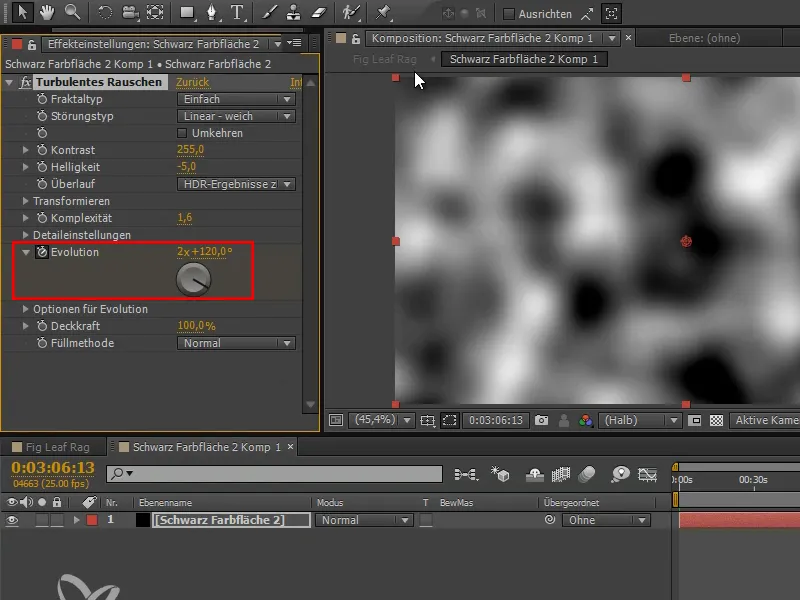This screenshot has height=600, width=800.
Task: Select the Brush tool
Action: point(269,12)
